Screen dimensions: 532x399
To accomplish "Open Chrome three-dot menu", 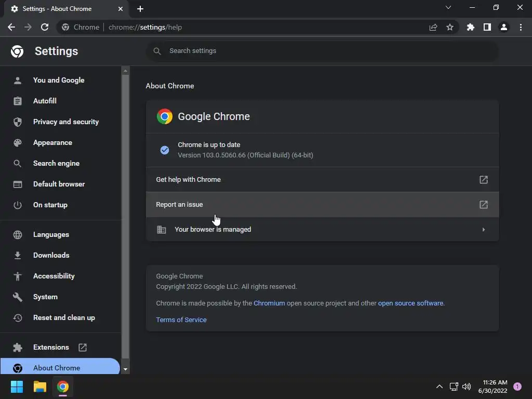I will tap(521, 27).
